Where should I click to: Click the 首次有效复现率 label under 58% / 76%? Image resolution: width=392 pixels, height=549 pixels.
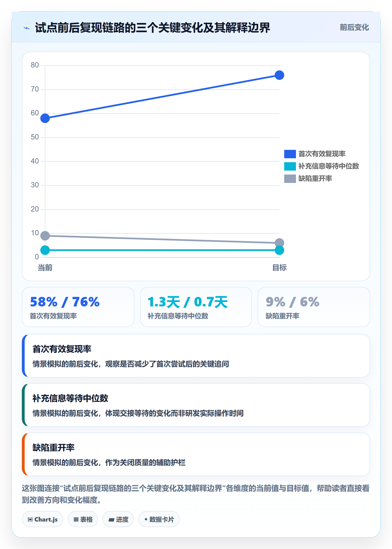pos(53,316)
